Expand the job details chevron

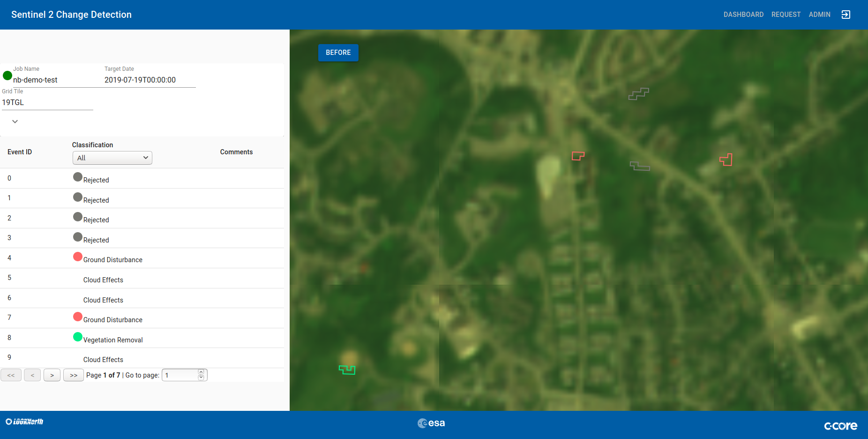pyautogui.click(x=15, y=121)
